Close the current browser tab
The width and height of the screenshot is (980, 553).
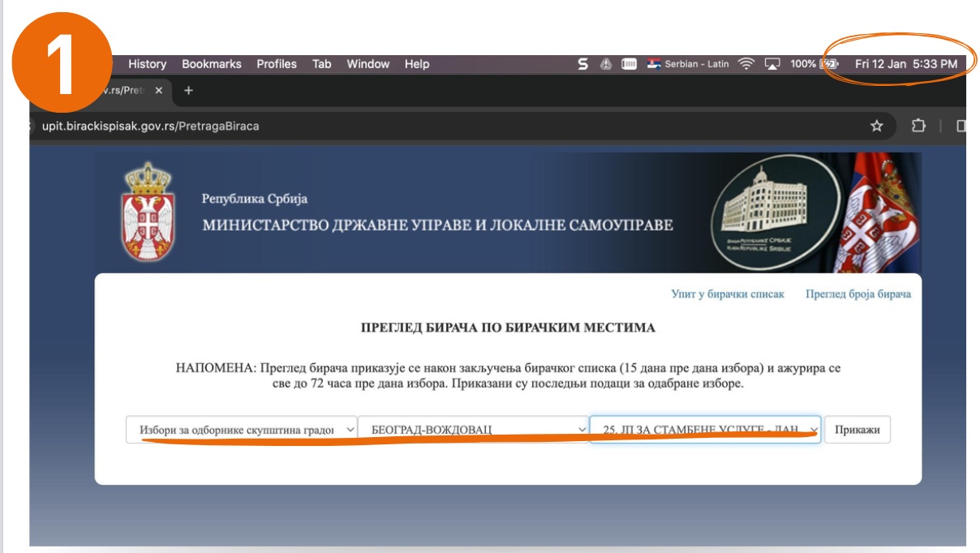(x=158, y=91)
